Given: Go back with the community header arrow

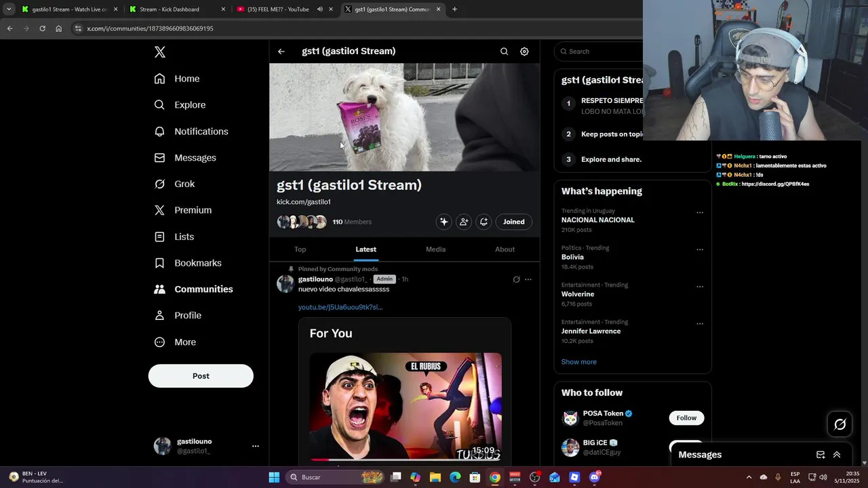Looking at the screenshot, I should pos(281,52).
